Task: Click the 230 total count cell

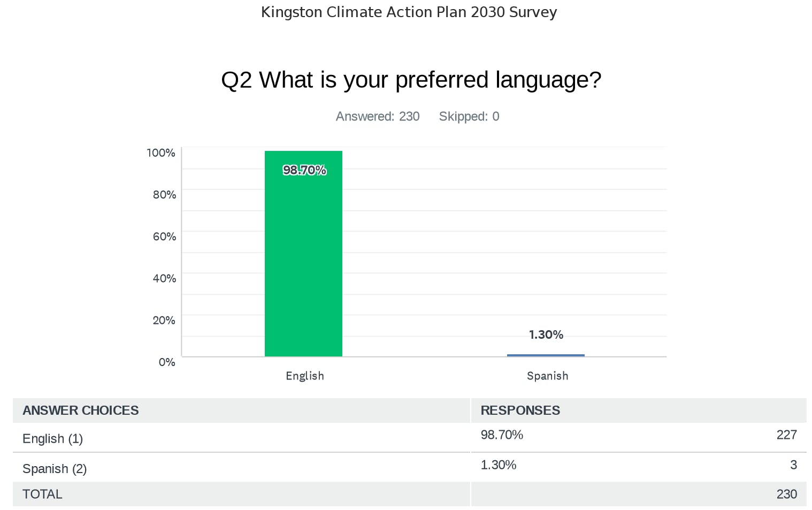Action: pos(786,494)
